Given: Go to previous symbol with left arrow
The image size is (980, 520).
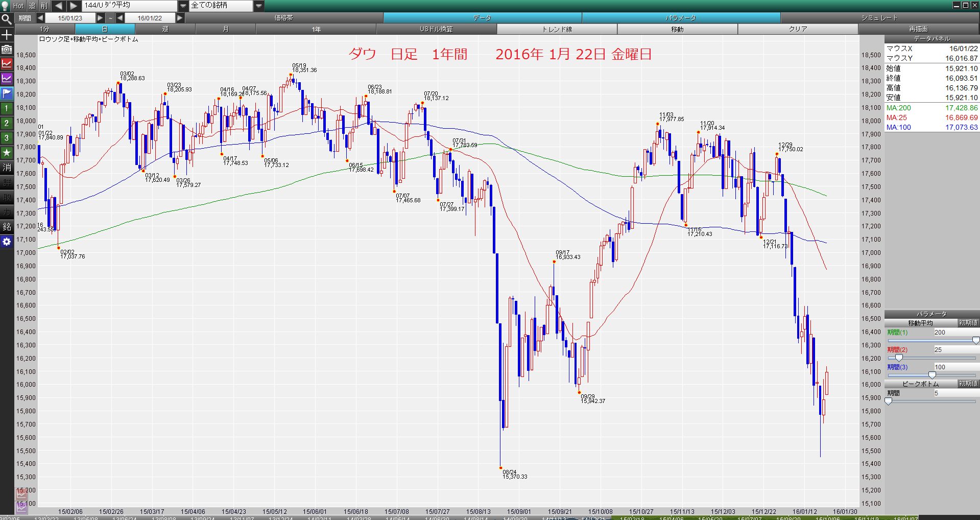Looking at the screenshot, I should point(59,6).
